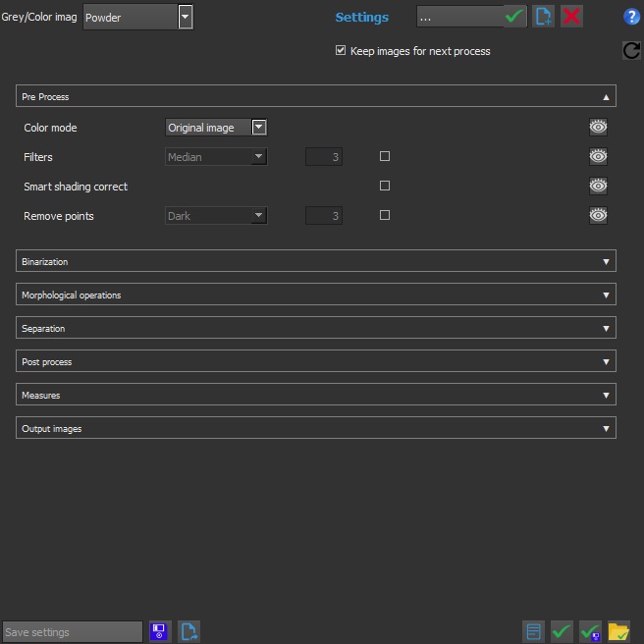Enable the Remove points checkbox
This screenshot has width=644, height=644.
click(385, 215)
